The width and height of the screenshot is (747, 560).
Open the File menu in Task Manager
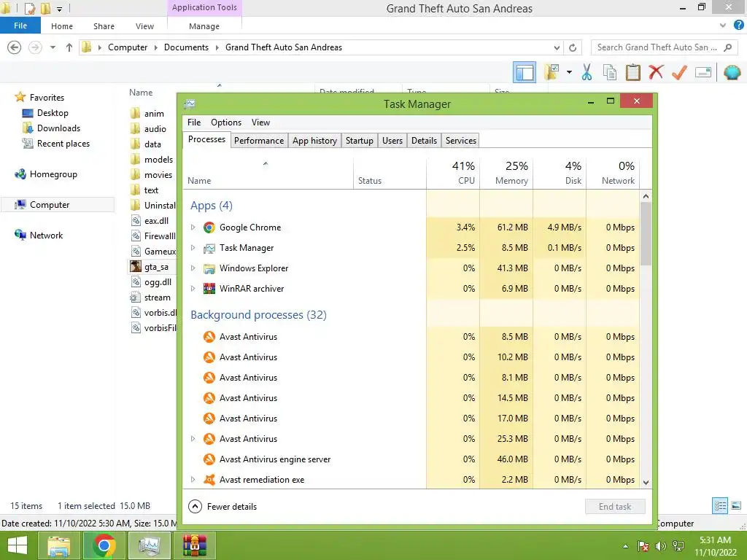point(194,122)
